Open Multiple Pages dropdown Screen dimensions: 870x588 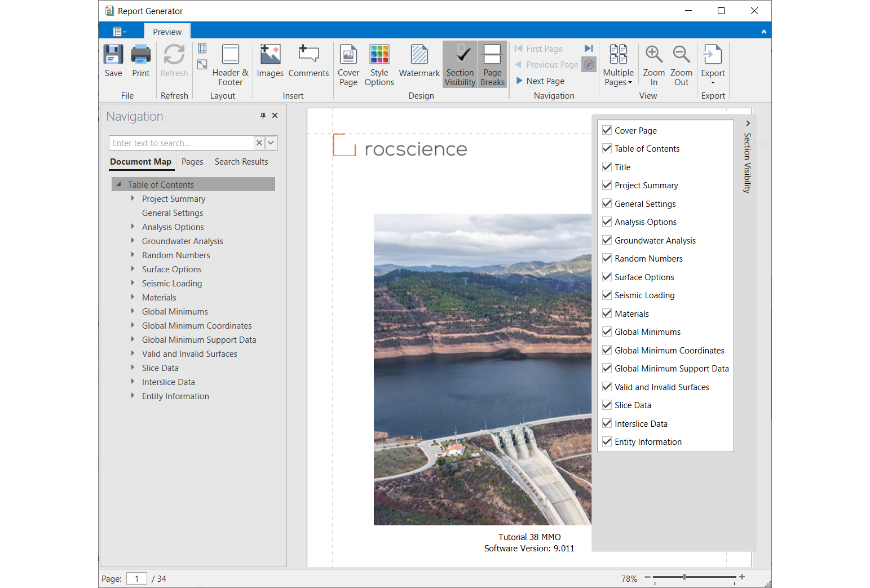618,65
